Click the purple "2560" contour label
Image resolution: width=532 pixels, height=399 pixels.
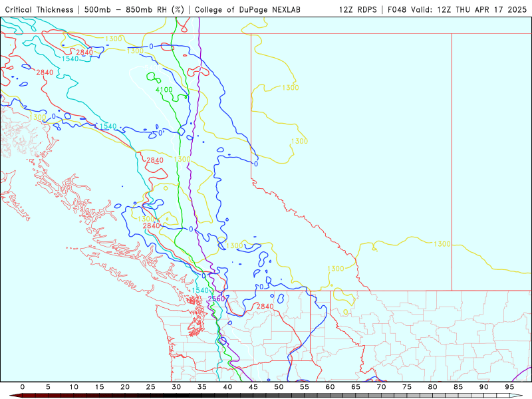217,299
